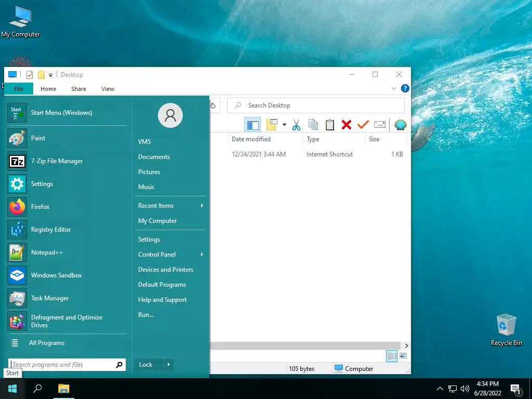Launch Firefox from the start menu

pos(67,207)
